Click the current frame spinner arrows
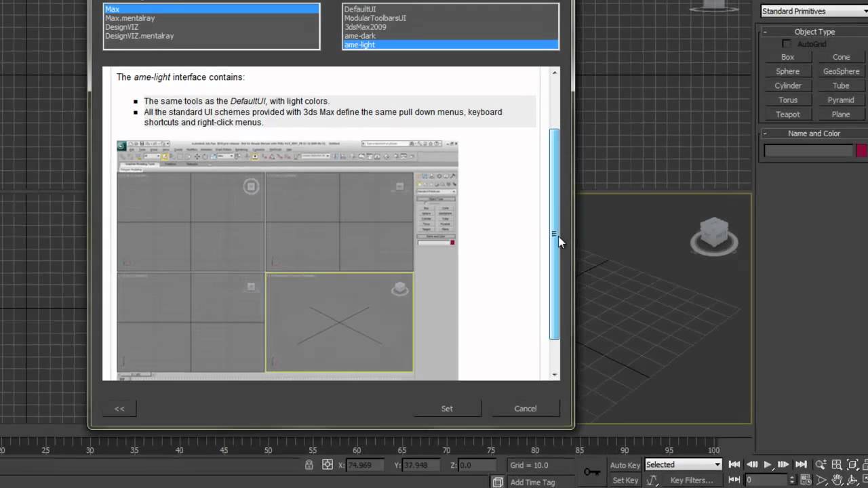The image size is (868, 488). point(791,480)
